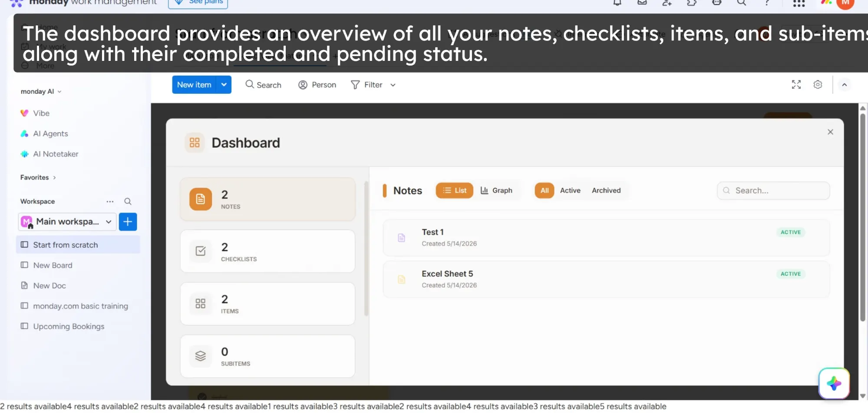868x413 pixels.
Task: Open the AI sparkle assistant button
Action: (834, 383)
